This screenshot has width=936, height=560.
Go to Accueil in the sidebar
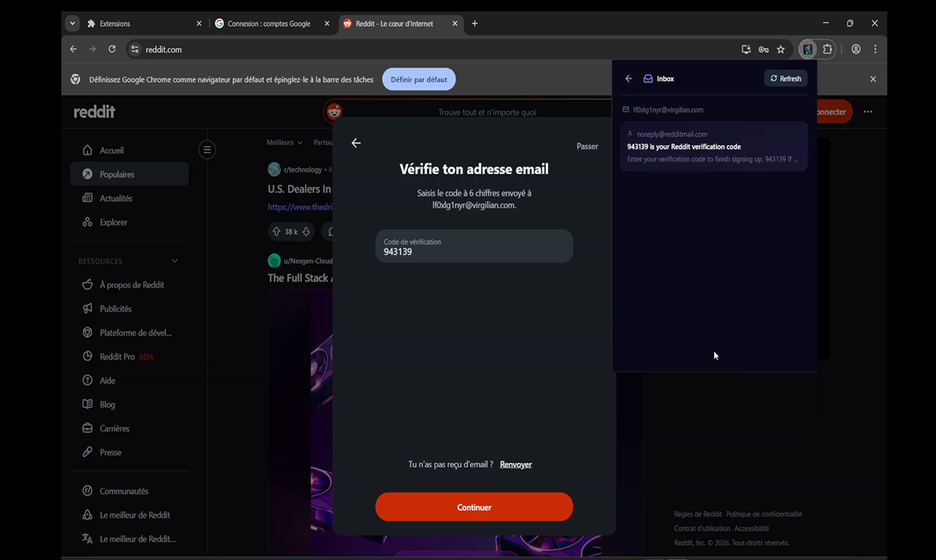click(x=129, y=150)
